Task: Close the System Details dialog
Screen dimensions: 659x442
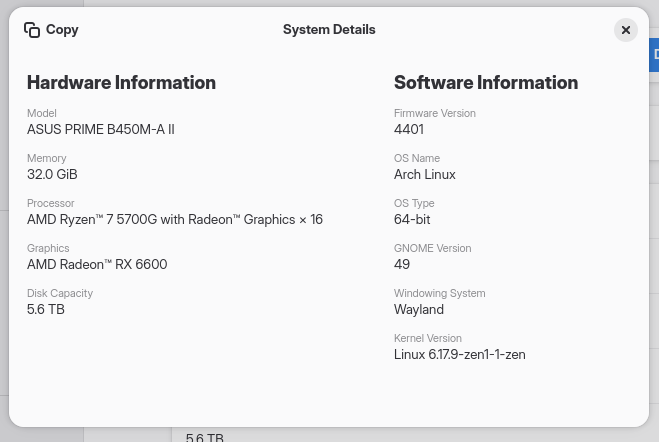Action: point(626,30)
